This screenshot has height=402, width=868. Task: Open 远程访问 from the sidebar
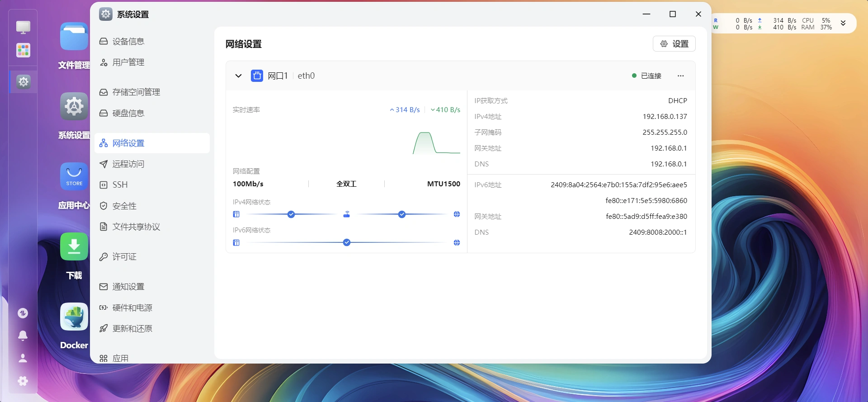point(128,164)
